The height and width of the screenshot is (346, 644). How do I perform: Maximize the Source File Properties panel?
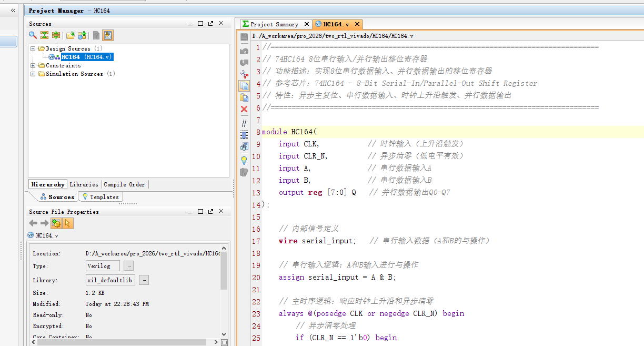[x=200, y=212]
